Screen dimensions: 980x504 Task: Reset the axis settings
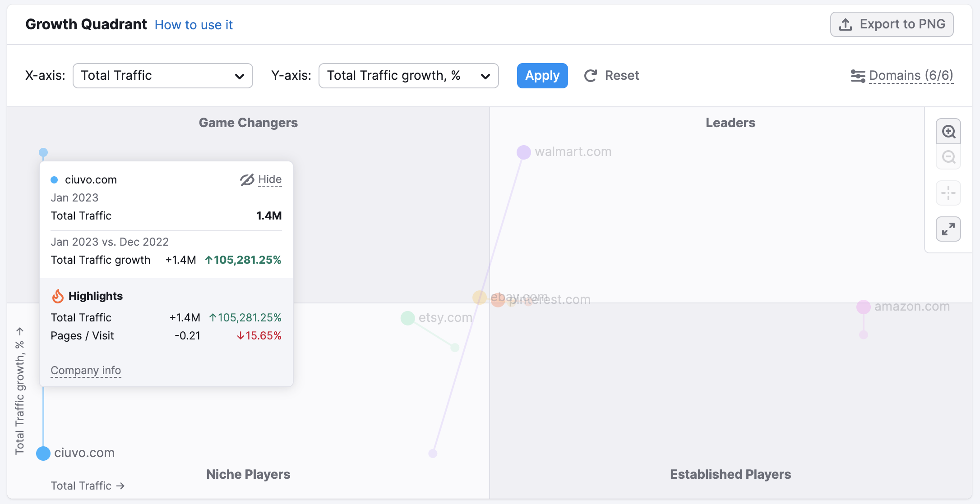[612, 76]
